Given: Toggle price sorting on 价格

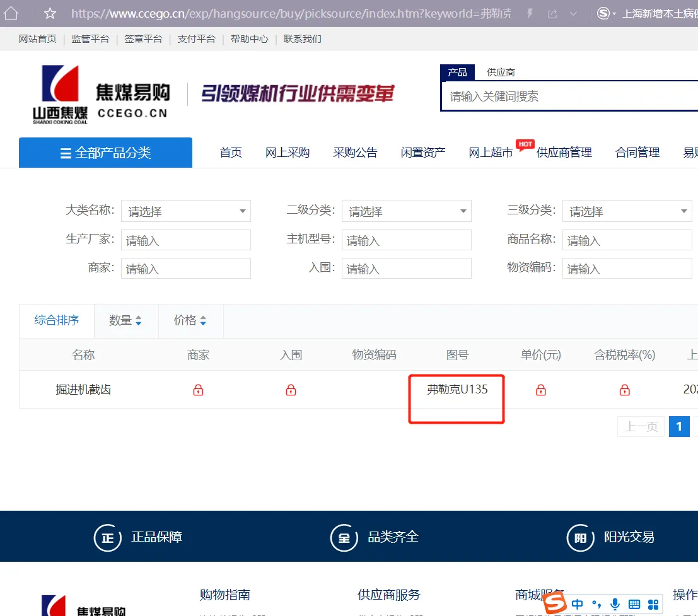Looking at the screenshot, I should (x=189, y=321).
